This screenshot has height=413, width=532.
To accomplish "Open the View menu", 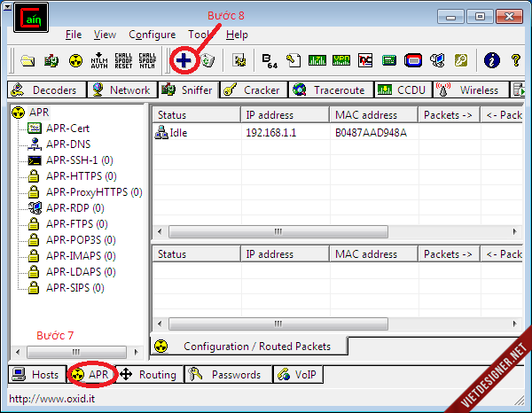I will click(105, 35).
